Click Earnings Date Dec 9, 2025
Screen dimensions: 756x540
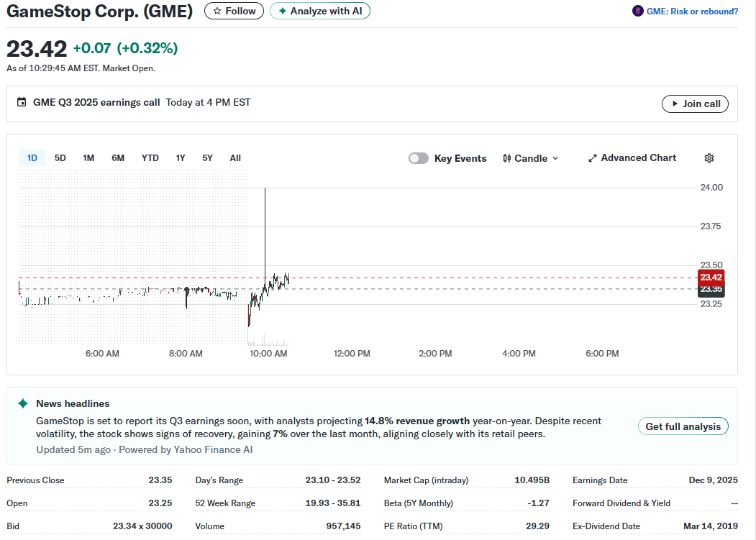[713, 480]
